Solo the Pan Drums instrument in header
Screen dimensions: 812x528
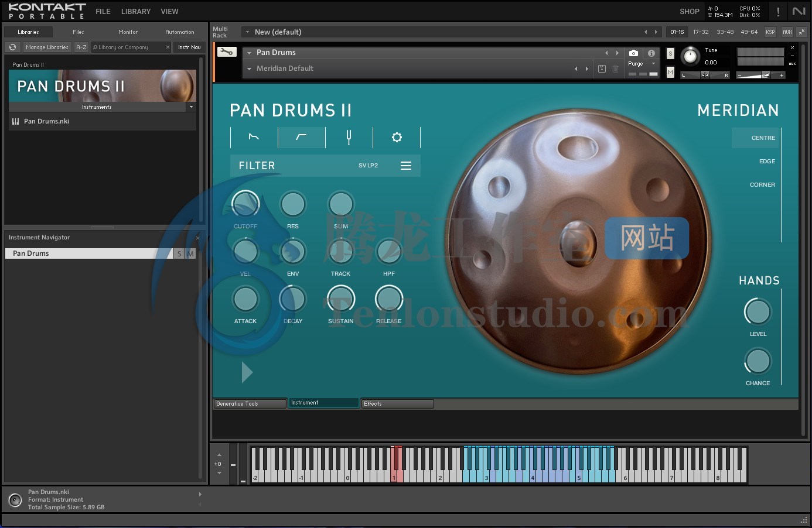point(670,54)
